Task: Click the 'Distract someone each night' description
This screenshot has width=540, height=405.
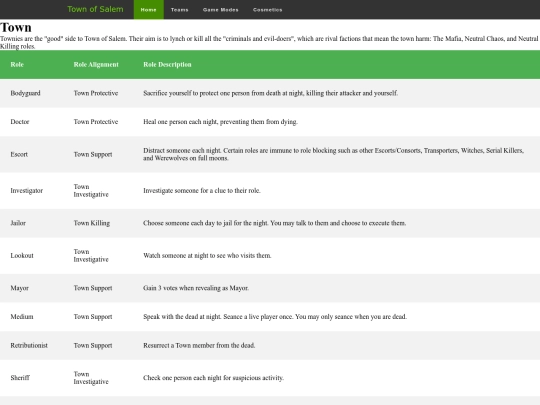Action: coord(333,154)
